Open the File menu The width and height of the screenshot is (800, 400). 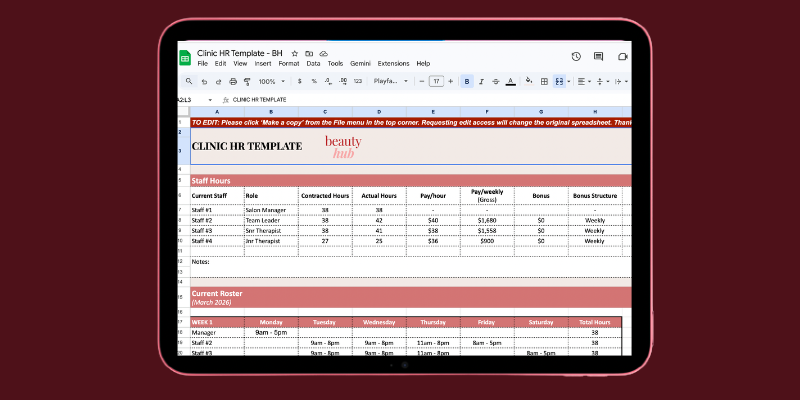[203, 64]
